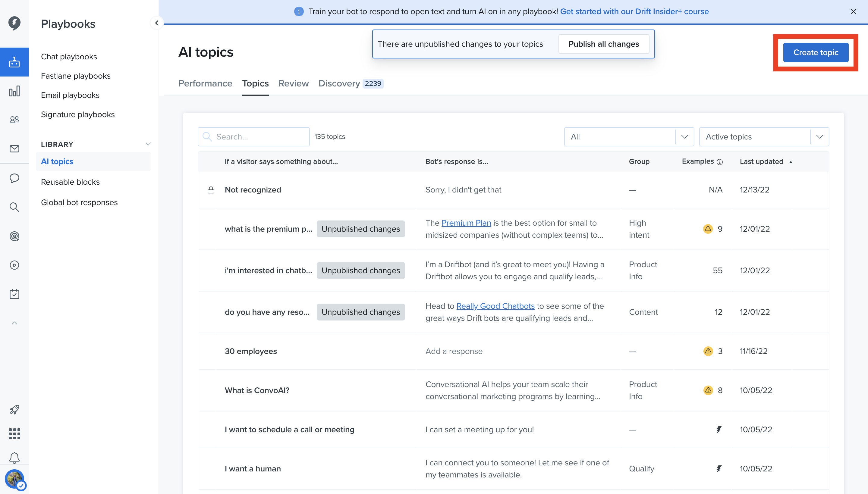Screen dimensions: 868x494
Task: Click the Examples info icon
Action: 720,162
